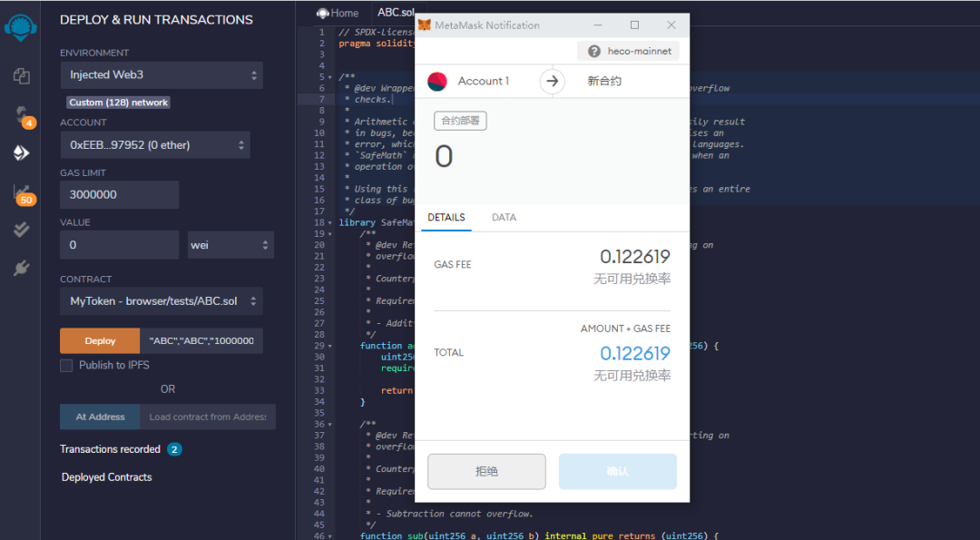Toggle the Publish to IPFS checkbox

tap(66, 366)
